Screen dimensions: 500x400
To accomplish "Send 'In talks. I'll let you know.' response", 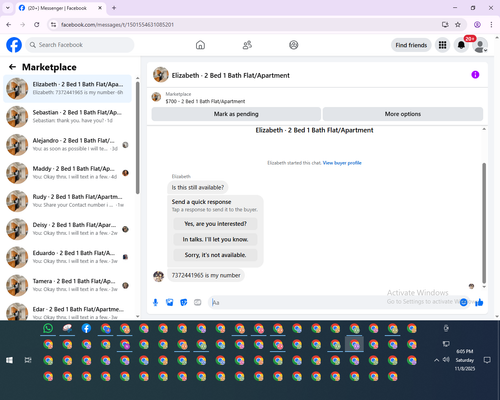I will click(x=215, y=239).
